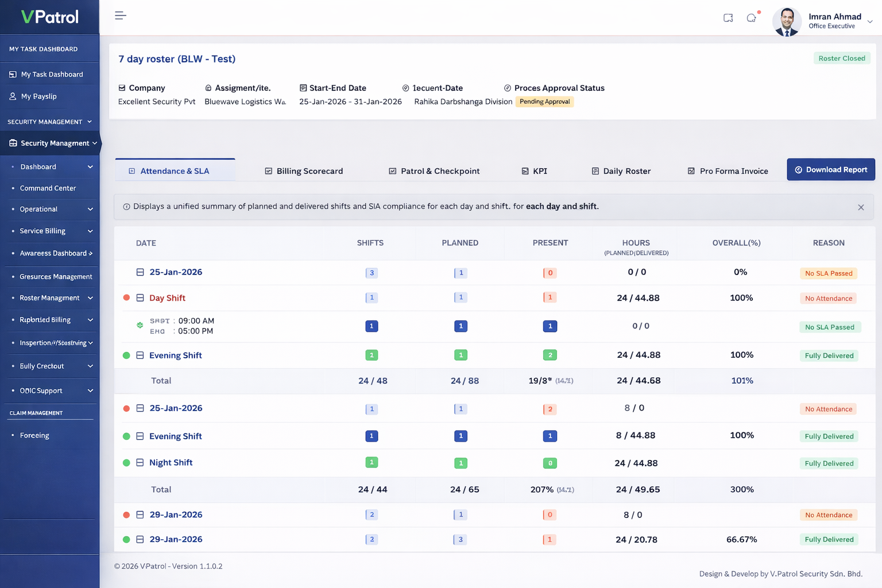Toggle the Night Shift row expand box

click(x=140, y=463)
